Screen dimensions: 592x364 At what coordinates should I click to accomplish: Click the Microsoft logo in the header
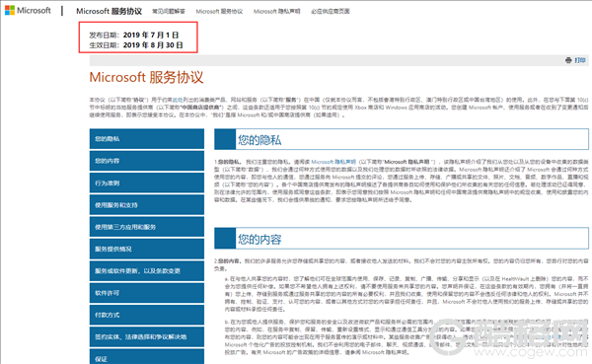coord(28,10)
